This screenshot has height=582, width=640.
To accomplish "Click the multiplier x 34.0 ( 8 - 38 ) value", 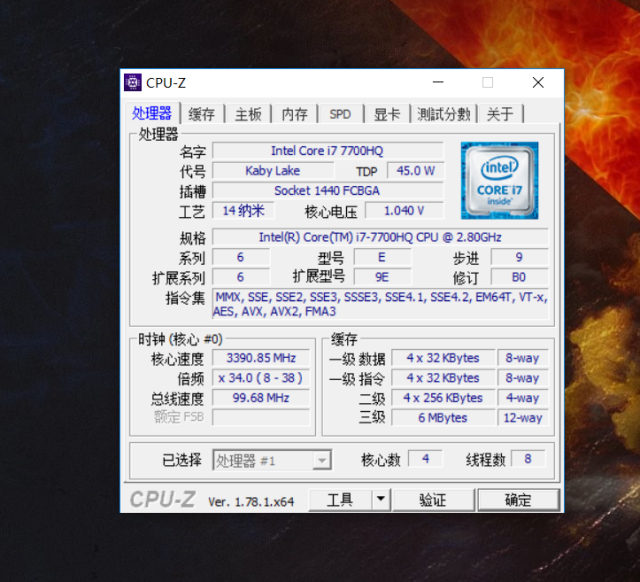I will pyautogui.click(x=261, y=378).
